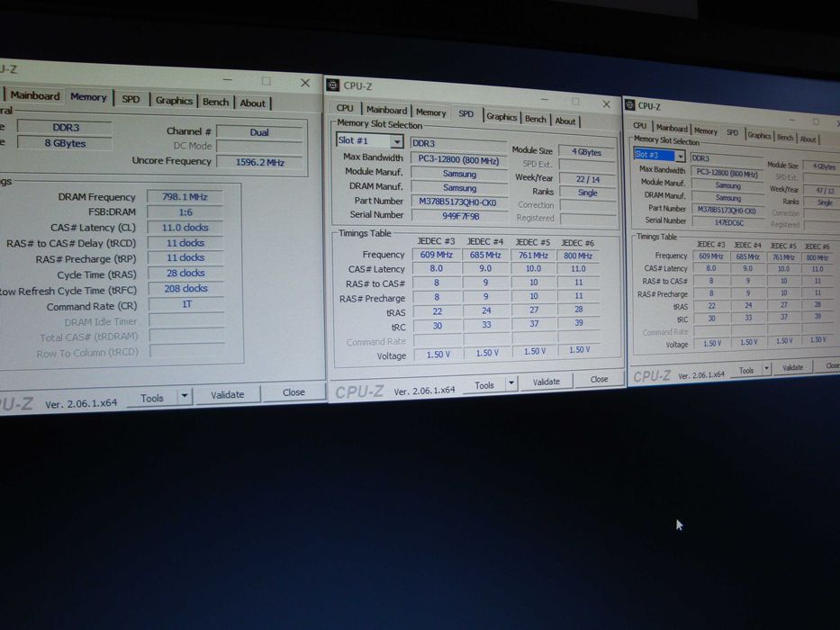Click serial number 147EDC6C in right window
The width and height of the screenshot is (840, 630).
[x=728, y=222]
